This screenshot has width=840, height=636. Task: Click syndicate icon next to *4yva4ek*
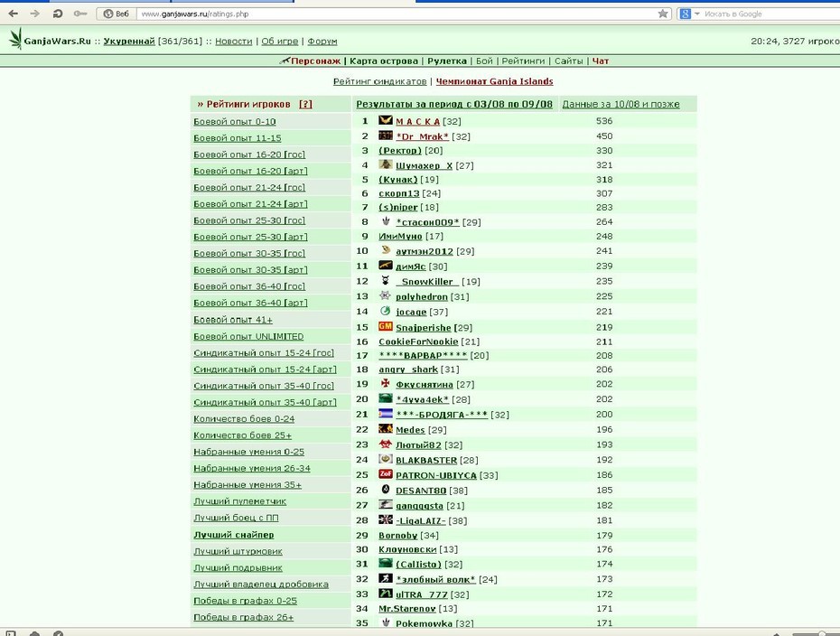tap(386, 398)
